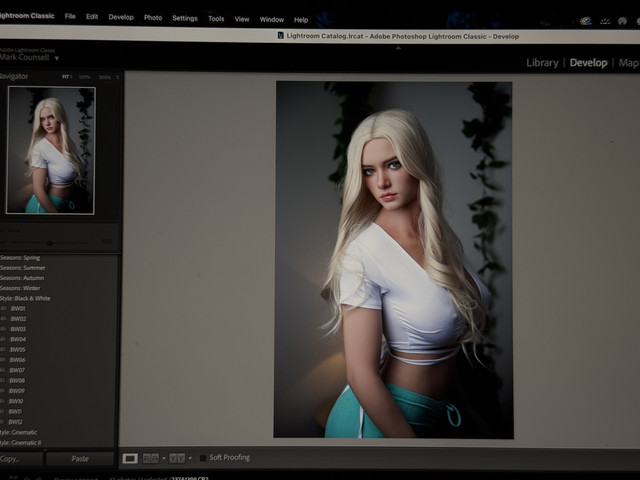Adjust the preset Amount slider handle
Image resolution: width=640 pixels, height=480 pixels.
click(50, 243)
